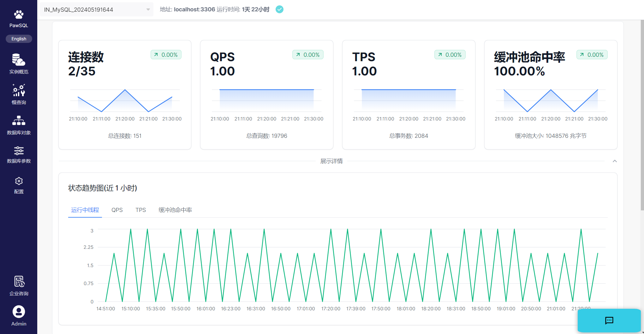644x334 pixels.
Task: Open the 实例概览 instance overview icon
Action: (x=19, y=60)
